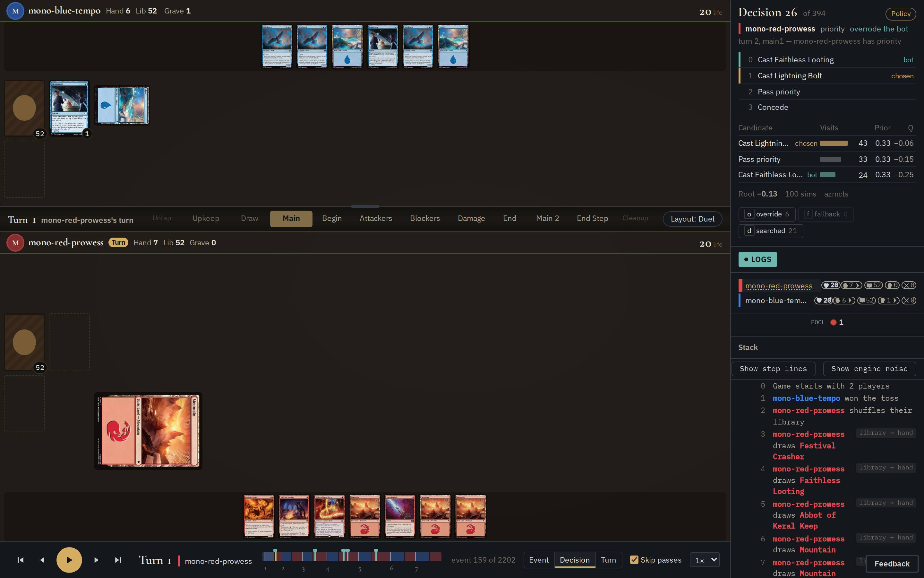
Task: Click mono-red-prowess library pill showing 52
Action: point(873,285)
